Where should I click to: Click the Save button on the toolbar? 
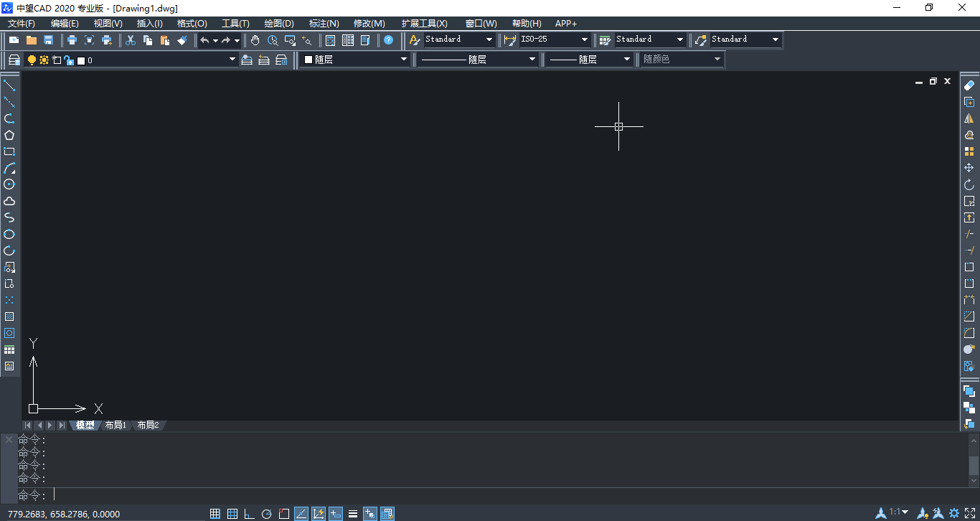coord(48,40)
